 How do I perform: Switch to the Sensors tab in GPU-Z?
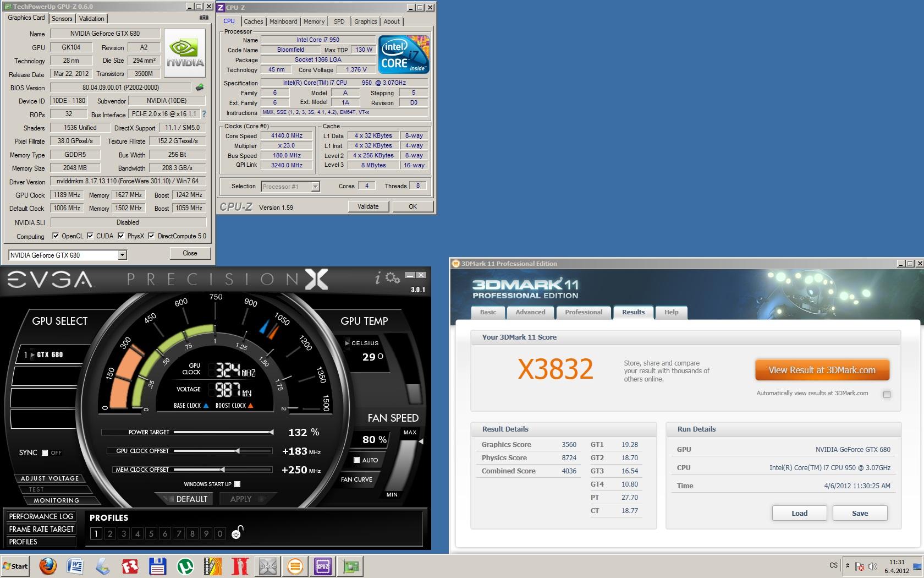tap(62, 19)
